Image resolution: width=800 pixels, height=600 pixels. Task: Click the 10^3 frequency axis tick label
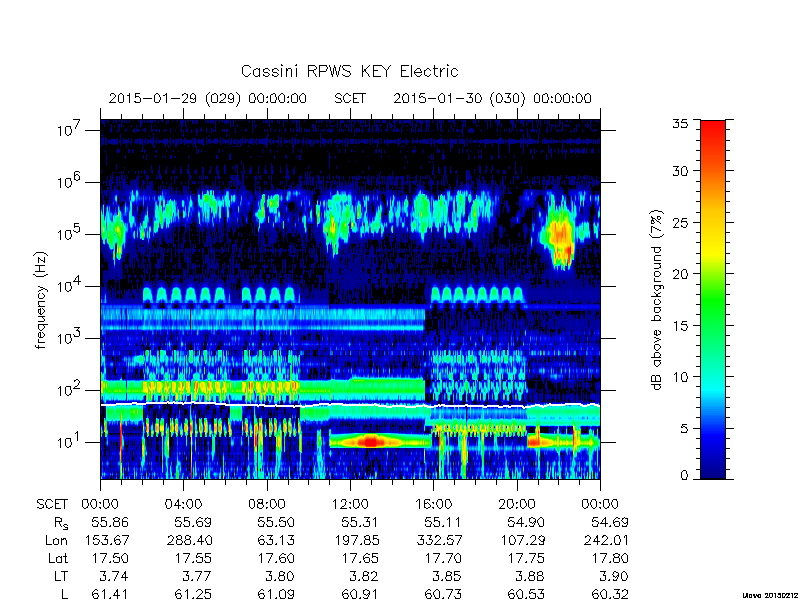pos(67,337)
